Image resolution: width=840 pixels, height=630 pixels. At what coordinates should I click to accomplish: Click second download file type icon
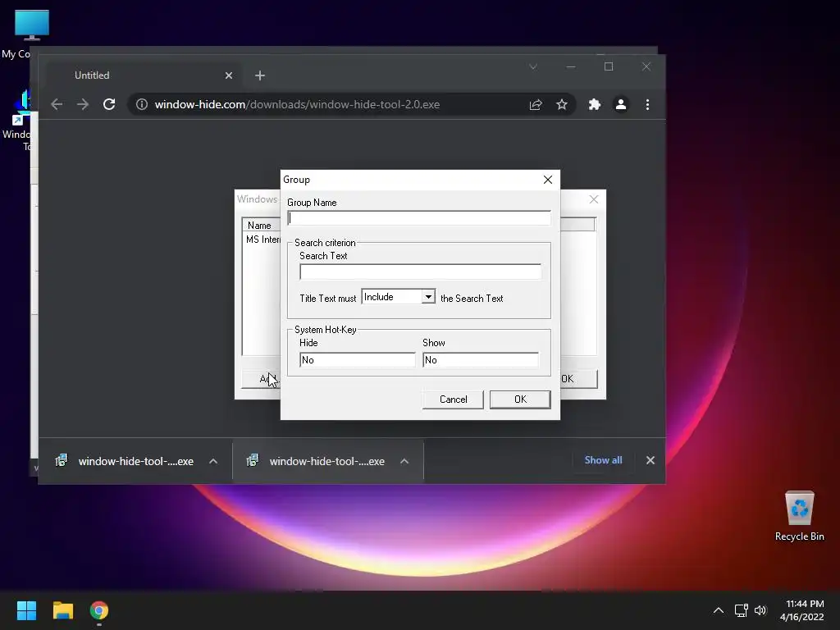(253, 460)
